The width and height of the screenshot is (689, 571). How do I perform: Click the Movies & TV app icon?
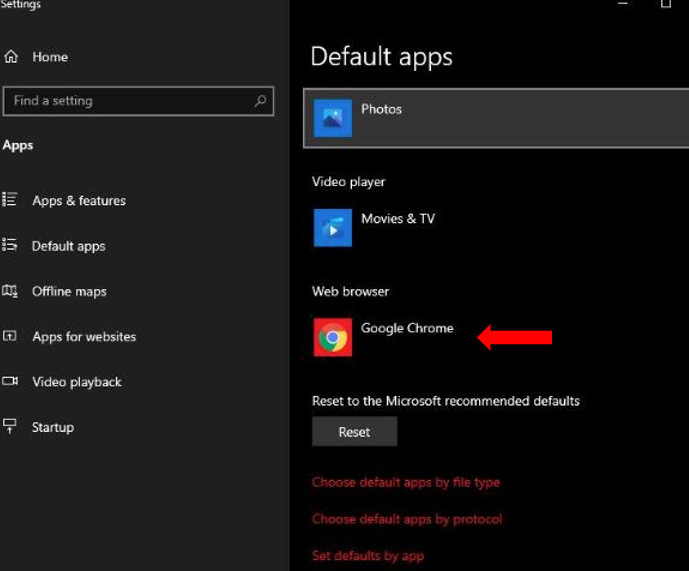(x=333, y=228)
